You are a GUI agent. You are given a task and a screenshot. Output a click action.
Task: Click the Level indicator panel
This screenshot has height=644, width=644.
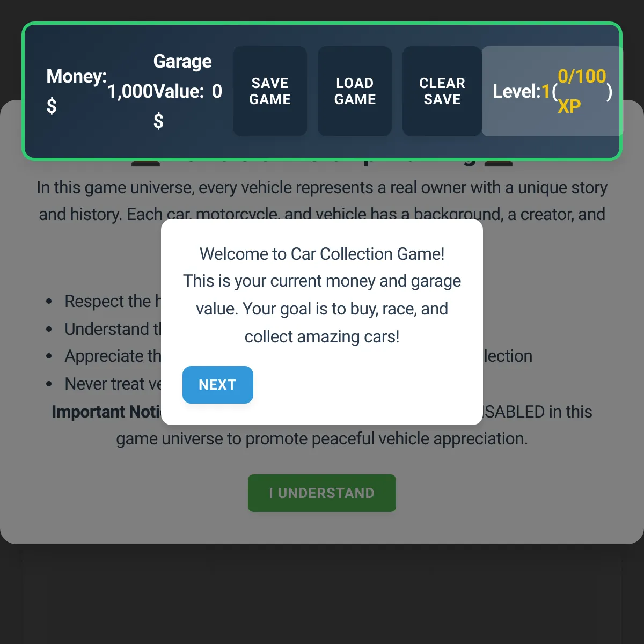pos(552,91)
